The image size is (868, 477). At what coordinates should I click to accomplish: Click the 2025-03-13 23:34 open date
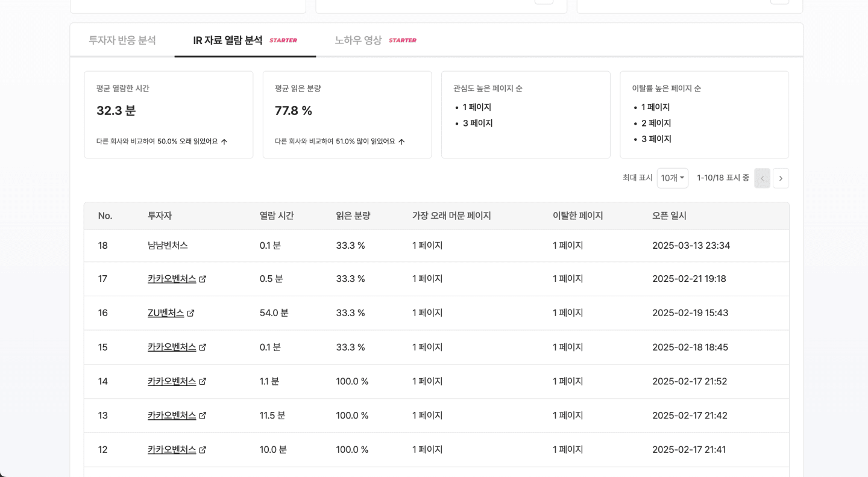(x=691, y=245)
